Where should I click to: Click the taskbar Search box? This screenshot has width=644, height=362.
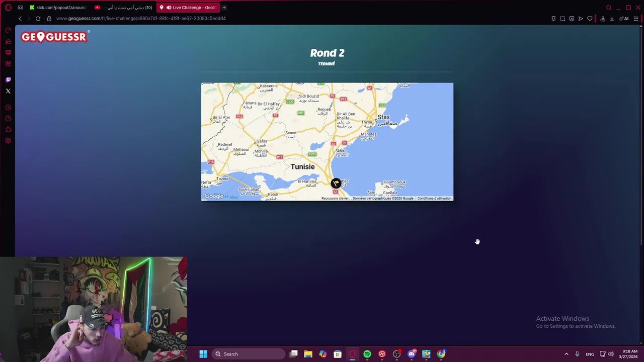249,354
